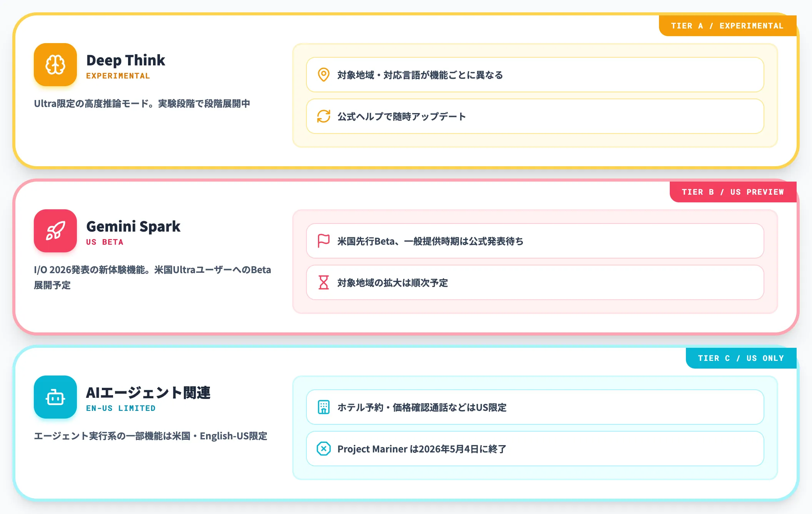Image resolution: width=812 pixels, height=514 pixels.
Task: Click description Ultra限定の高度推論モード
Action: pos(142,103)
